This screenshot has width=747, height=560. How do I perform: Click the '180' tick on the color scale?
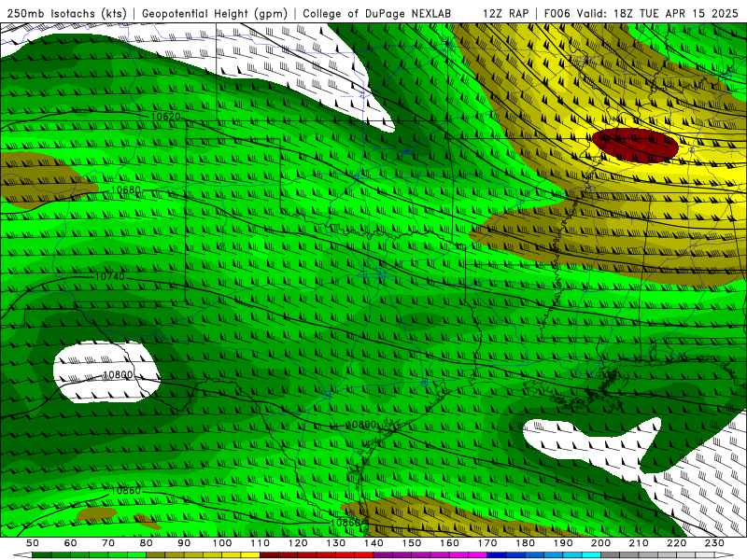coord(526,543)
